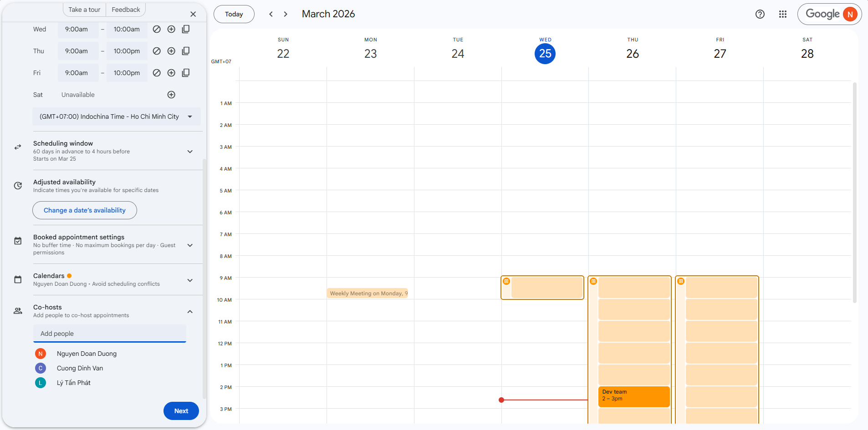Open Google apps grid

[783, 14]
